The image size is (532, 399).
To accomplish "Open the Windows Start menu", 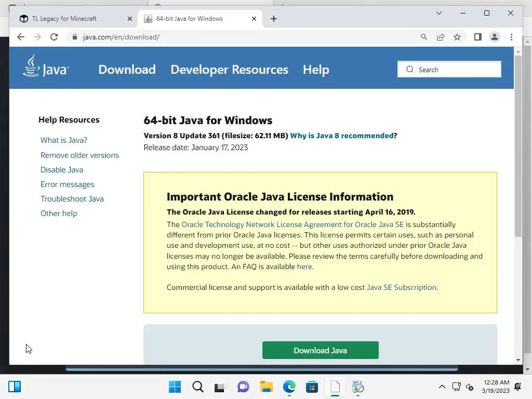I will click(x=175, y=387).
